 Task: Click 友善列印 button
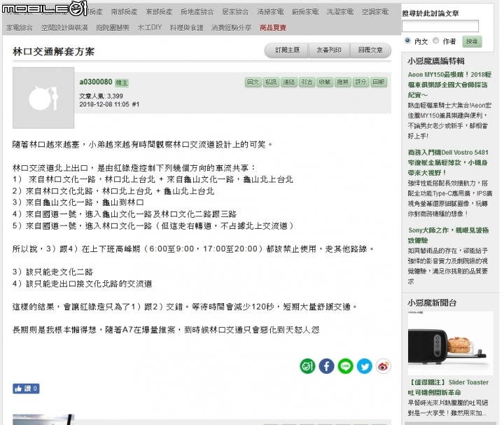tap(329, 50)
